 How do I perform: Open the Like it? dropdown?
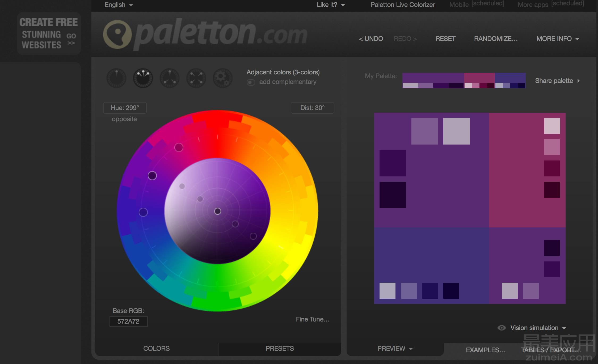(x=331, y=5)
